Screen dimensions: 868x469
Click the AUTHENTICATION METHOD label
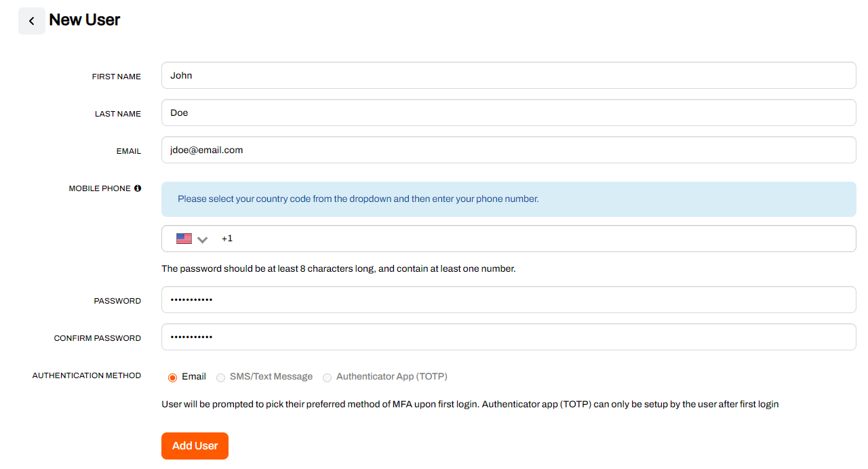click(x=87, y=375)
